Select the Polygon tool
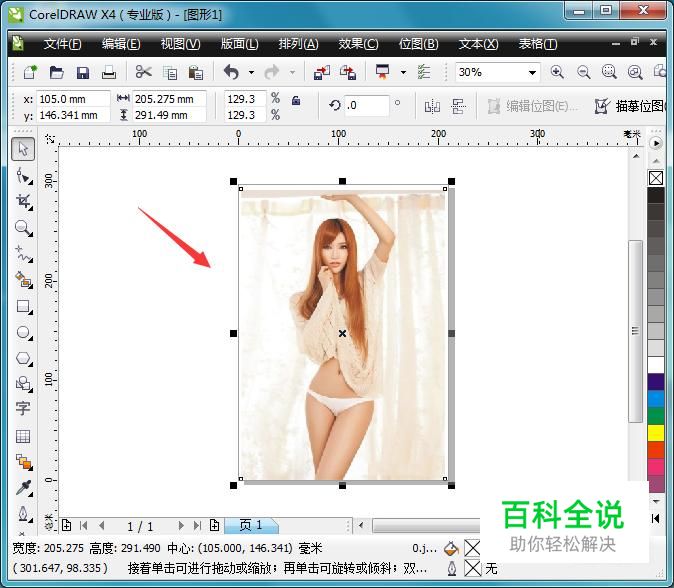The width and height of the screenshot is (674, 588). coord(24,358)
